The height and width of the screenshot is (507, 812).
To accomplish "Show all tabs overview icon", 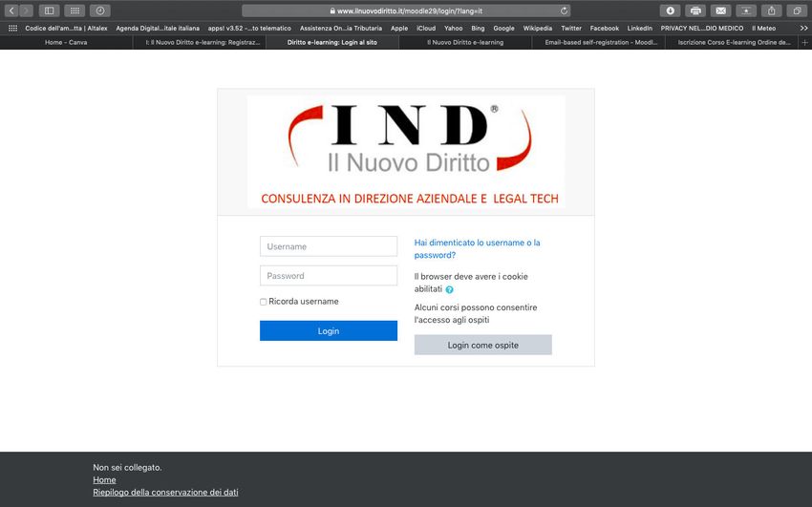I will pyautogui.click(x=797, y=11).
